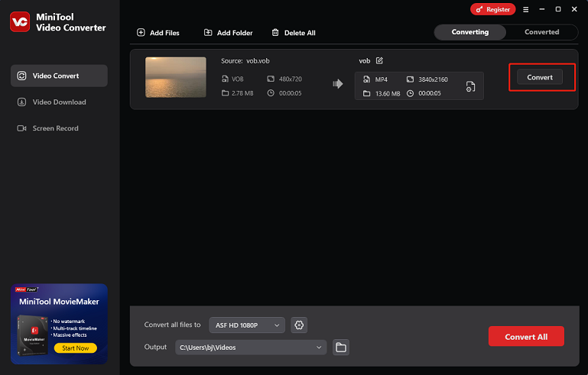The image size is (588, 375).
Task: Click the MP4 output format label
Action: (x=381, y=79)
